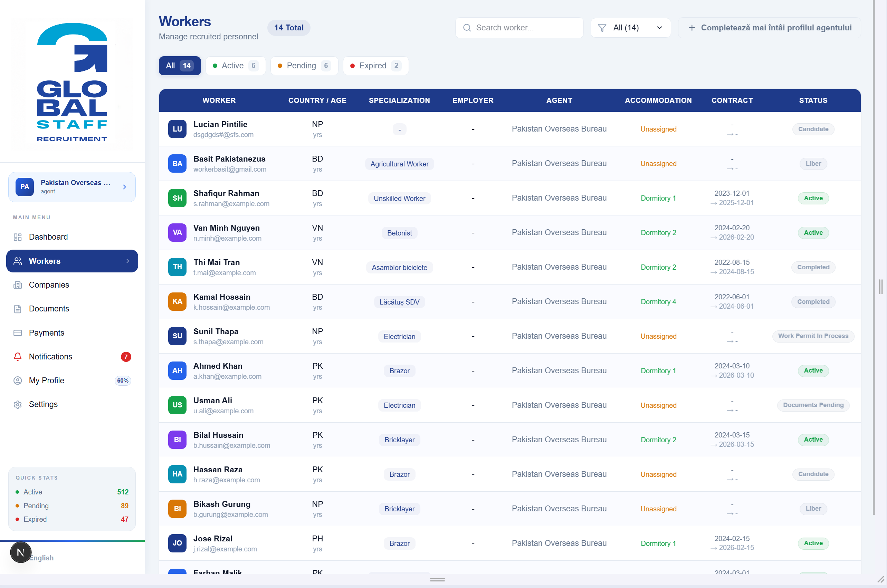Filter by Pending status pill
Screen dimensions: 887x588
[x=304, y=66]
